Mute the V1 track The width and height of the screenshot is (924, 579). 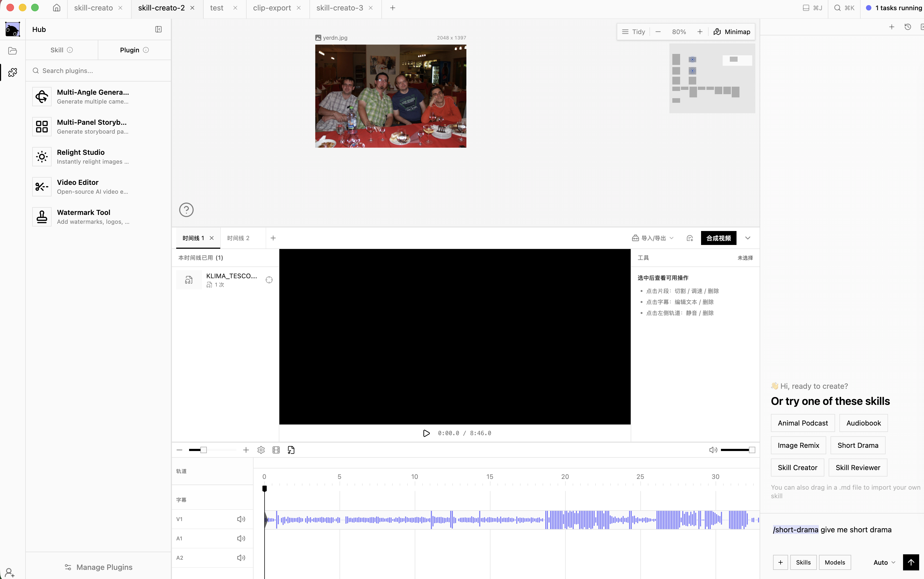(x=241, y=519)
